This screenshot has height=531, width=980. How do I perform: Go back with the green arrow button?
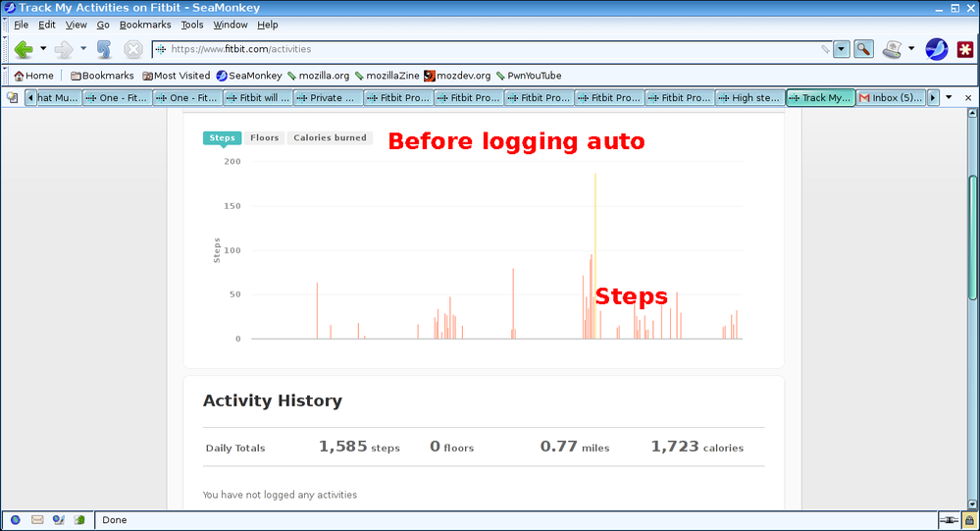pyautogui.click(x=24, y=49)
